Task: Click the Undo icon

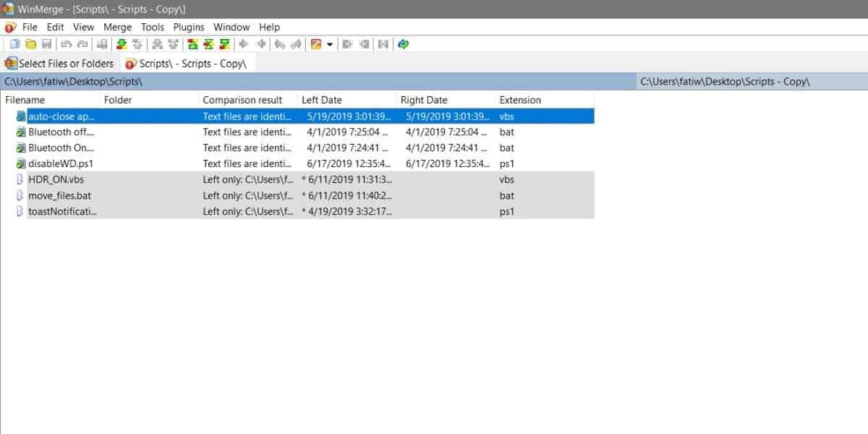Action: click(x=65, y=43)
